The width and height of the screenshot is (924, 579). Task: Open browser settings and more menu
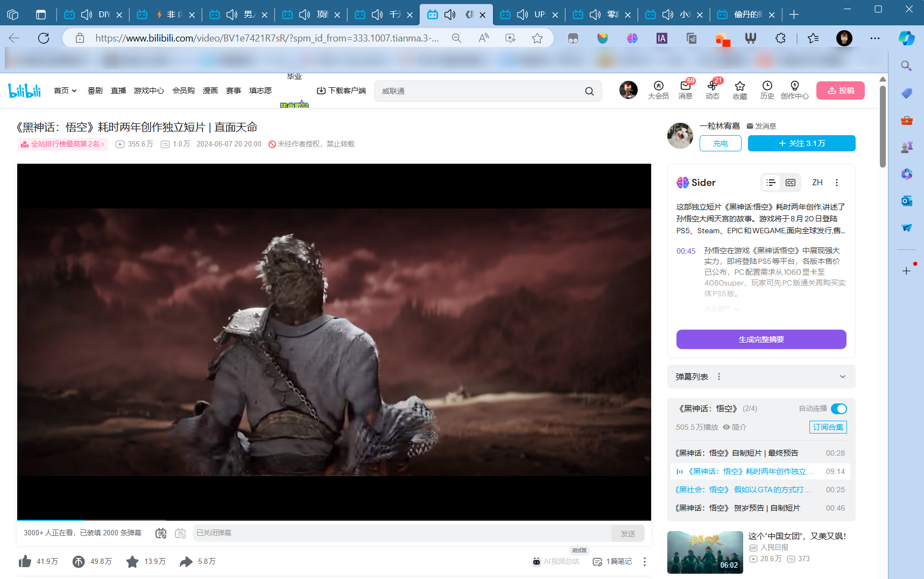click(875, 38)
